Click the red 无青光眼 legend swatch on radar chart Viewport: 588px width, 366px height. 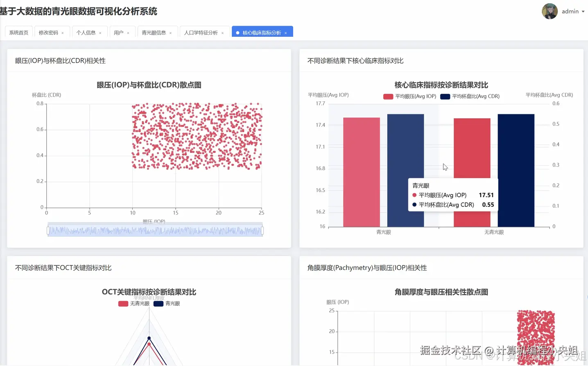[122, 303]
